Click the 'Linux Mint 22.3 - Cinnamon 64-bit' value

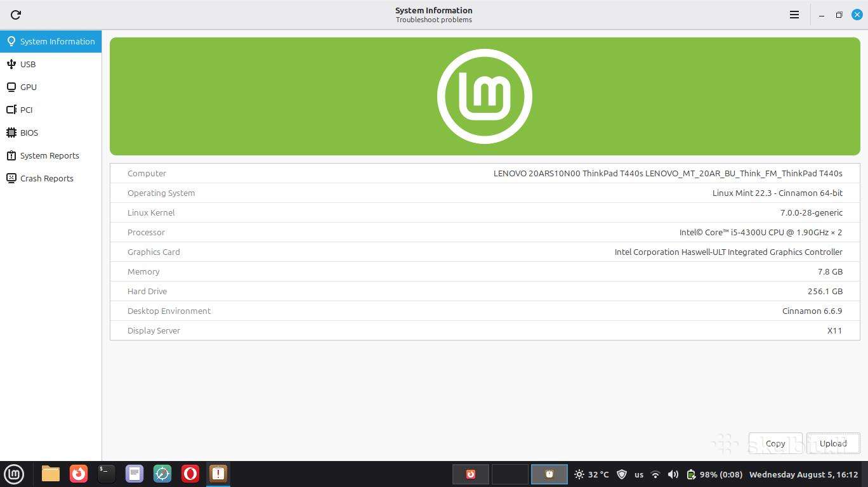click(777, 193)
